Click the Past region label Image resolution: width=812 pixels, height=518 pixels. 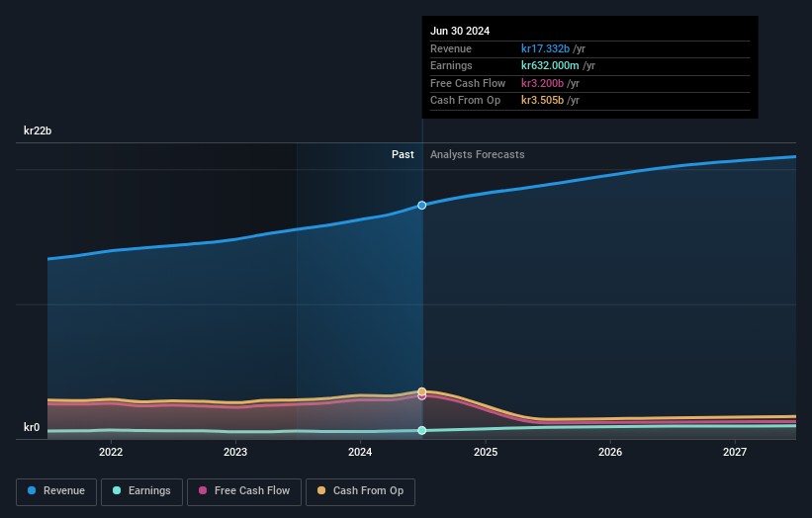pyautogui.click(x=403, y=155)
